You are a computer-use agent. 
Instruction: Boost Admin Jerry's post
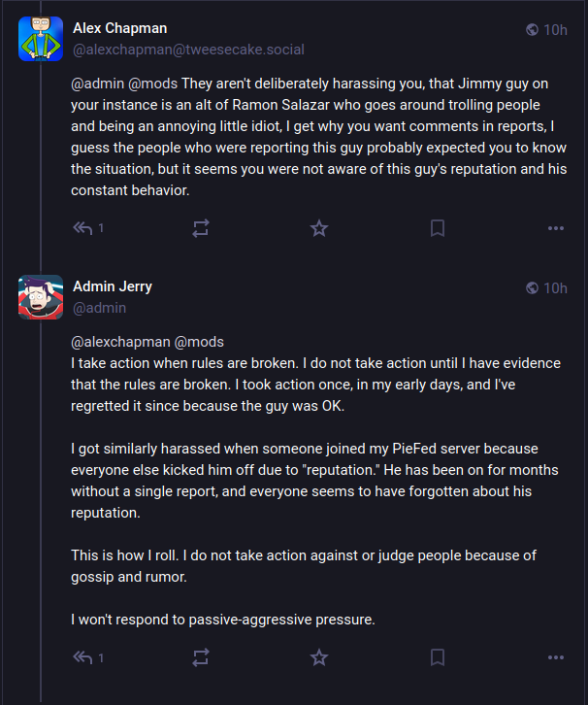click(x=201, y=657)
